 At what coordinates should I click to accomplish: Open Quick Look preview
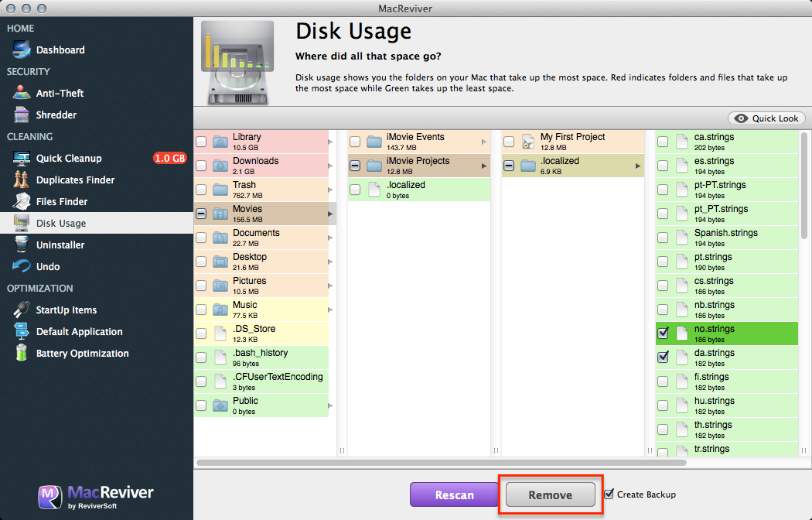[x=767, y=118]
